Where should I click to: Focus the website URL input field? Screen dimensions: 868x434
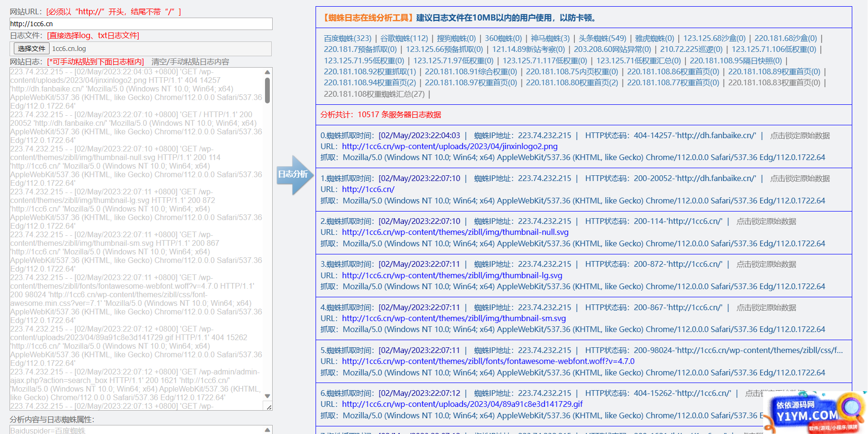point(141,24)
